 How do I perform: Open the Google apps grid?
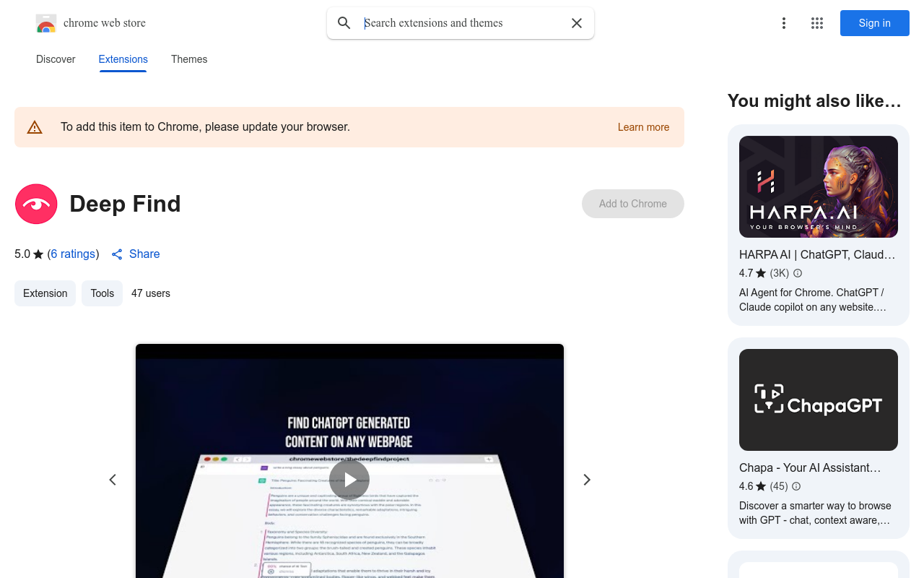(x=817, y=23)
